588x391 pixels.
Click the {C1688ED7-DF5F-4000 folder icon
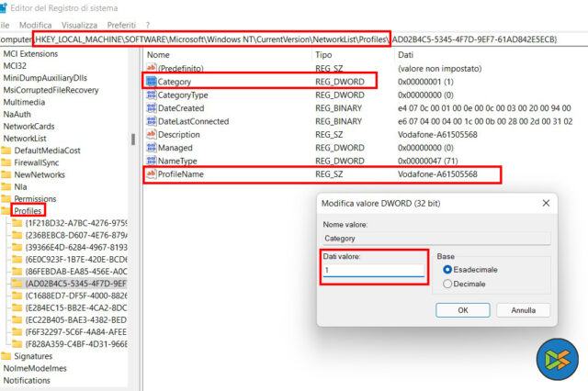pyautogui.click(x=17, y=296)
